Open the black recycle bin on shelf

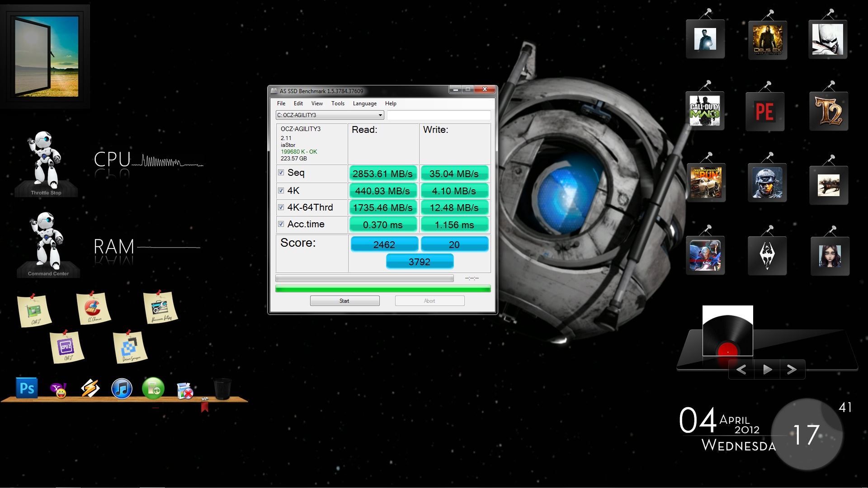(222, 389)
